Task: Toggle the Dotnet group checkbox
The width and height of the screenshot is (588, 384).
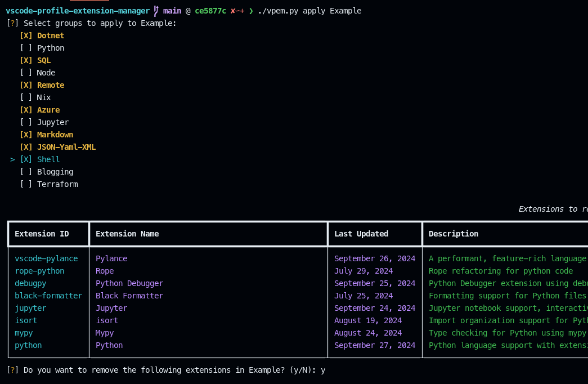Action: (x=26, y=35)
